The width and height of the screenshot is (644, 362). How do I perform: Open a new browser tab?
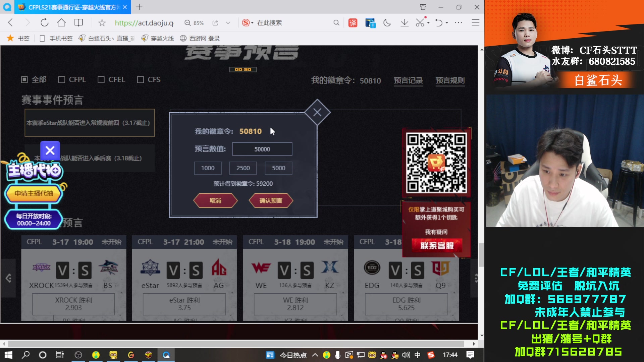[139, 7]
